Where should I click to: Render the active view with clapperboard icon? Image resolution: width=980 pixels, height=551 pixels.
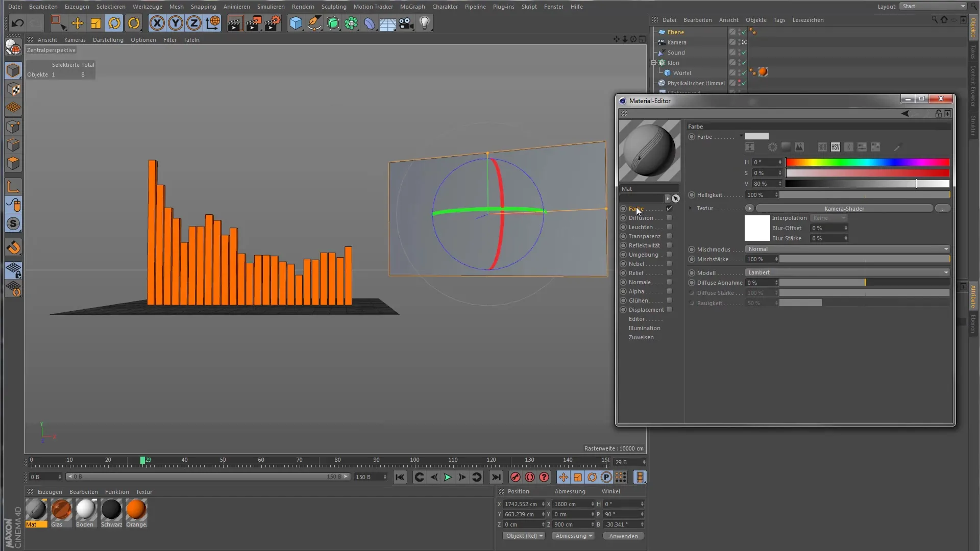[235, 23]
